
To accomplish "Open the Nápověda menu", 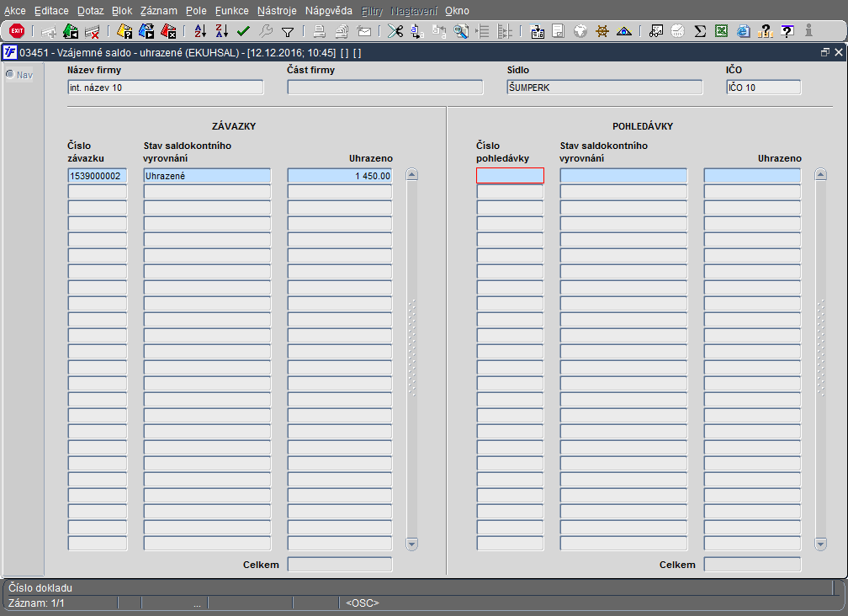I will point(328,11).
